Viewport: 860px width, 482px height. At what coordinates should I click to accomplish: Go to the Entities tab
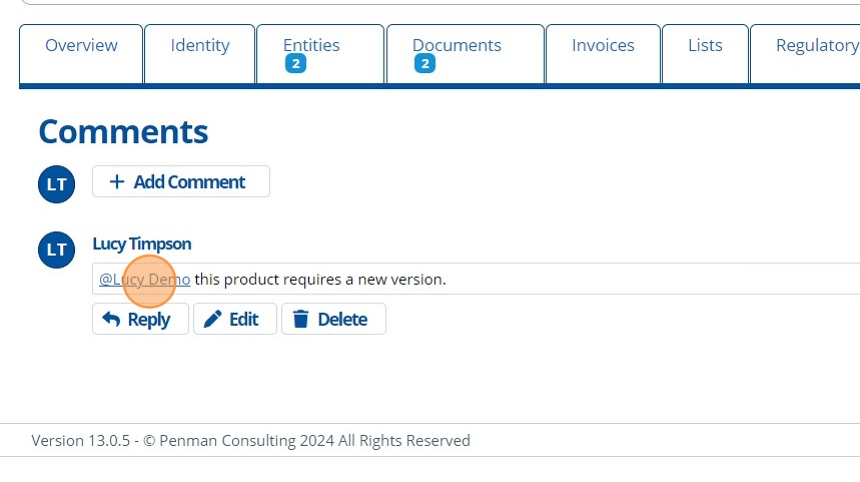pyautogui.click(x=311, y=46)
